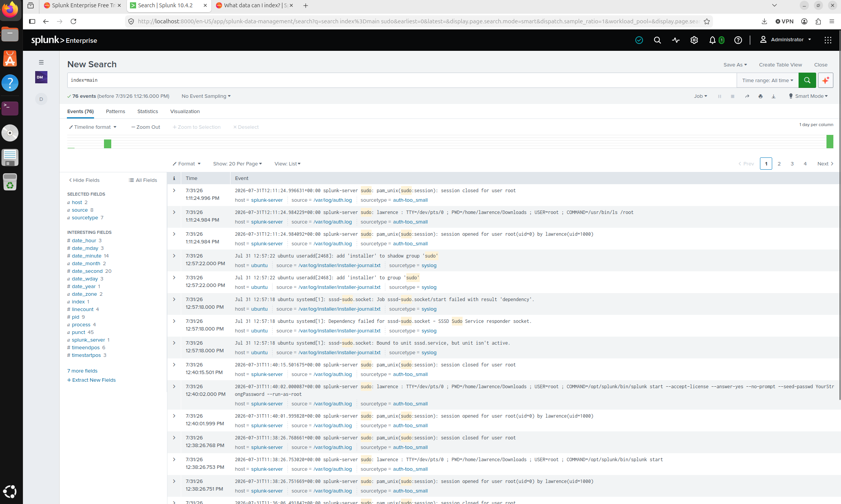This screenshot has height=504, width=841.
Task: Click the browser URL address bar
Action: 418,21
